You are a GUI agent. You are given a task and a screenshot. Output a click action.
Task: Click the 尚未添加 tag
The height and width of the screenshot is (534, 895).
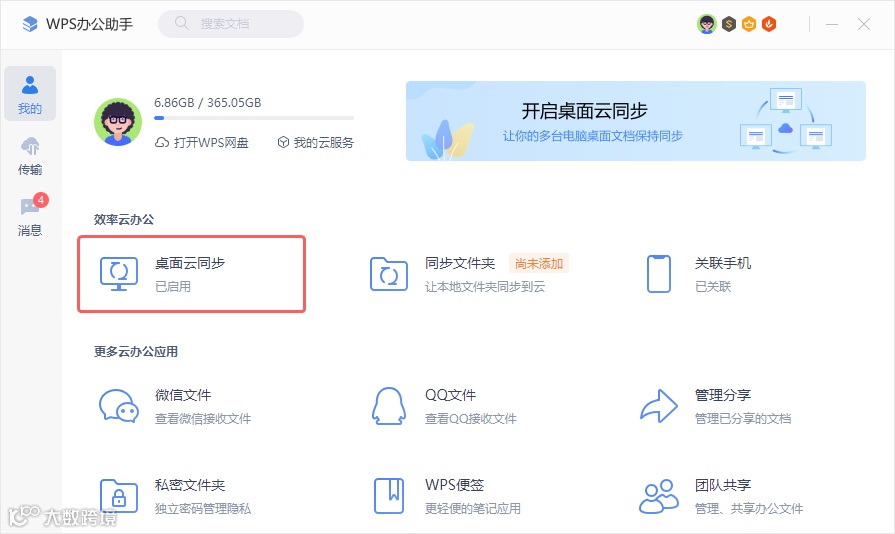click(539, 264)
